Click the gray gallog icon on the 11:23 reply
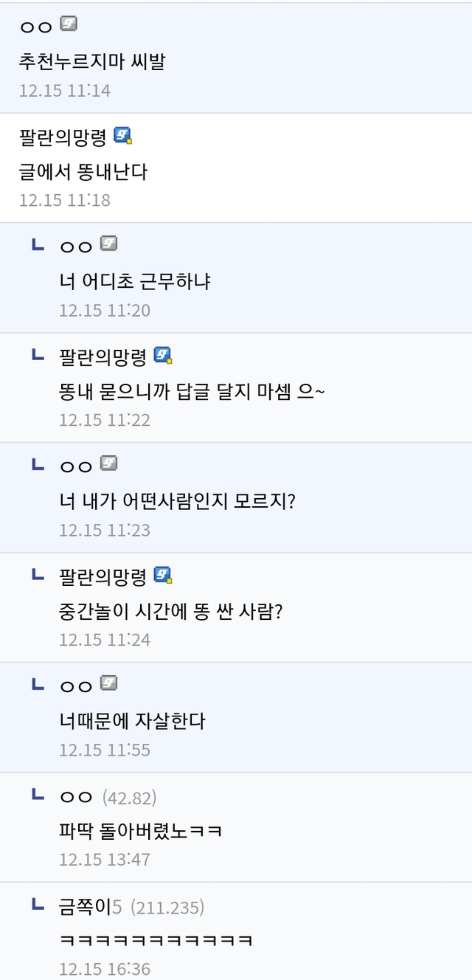Image resolution: width=472 pixels, height=980 pixels. 109,463
